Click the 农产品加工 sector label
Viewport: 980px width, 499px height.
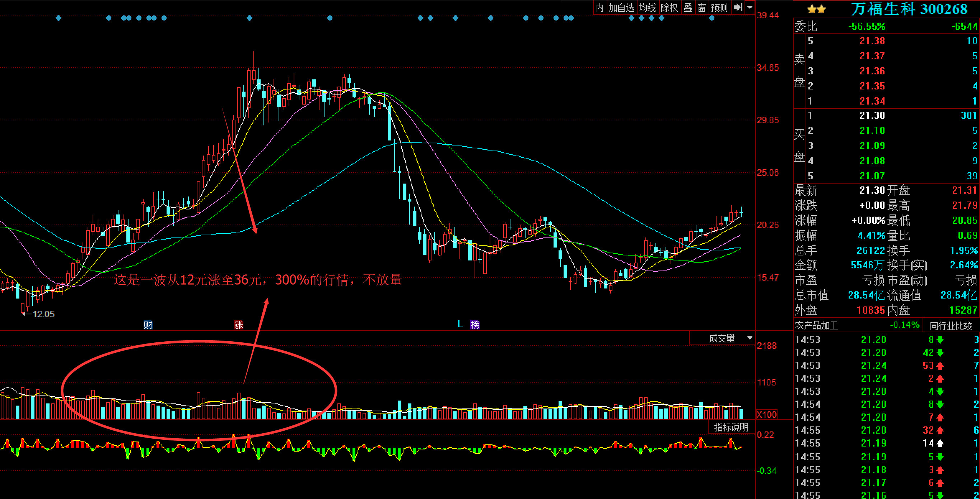click(x=816, y=325)
